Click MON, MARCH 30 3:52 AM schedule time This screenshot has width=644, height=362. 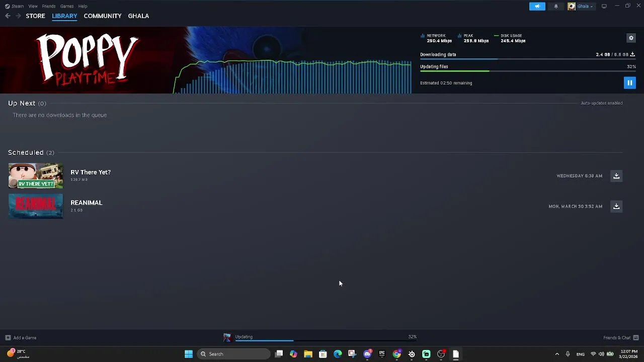[x=575, y=206]
